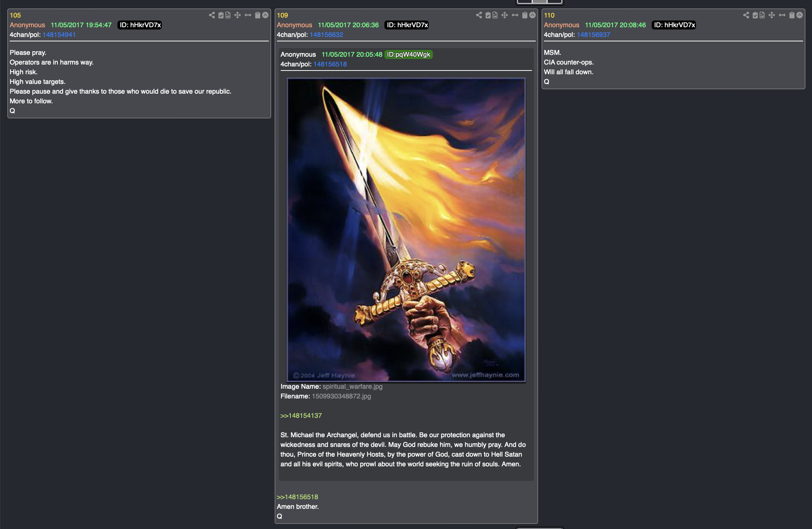Viewport: 812px width, 529px height.
Task: Click post number 110
Action: pos(549,15)
